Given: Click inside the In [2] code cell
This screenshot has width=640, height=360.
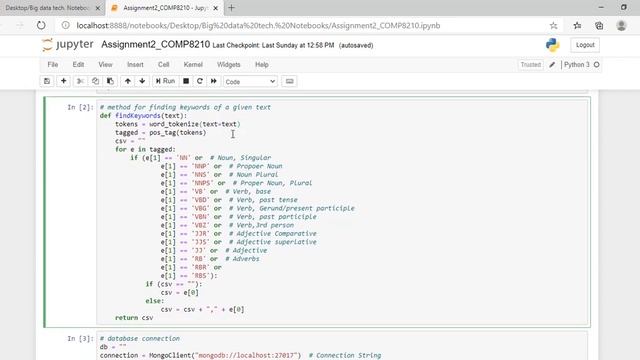Looking at the screenshot, I should [x=343, y=212].
